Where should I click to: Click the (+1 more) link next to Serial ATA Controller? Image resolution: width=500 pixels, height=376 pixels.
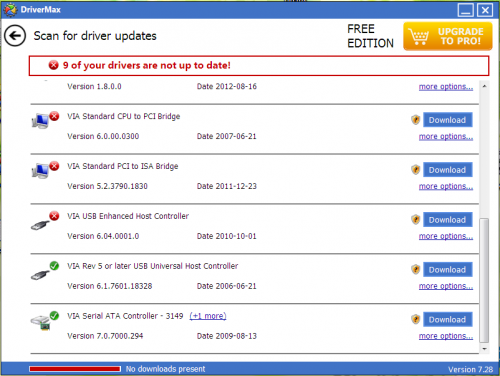click(208, 316)
